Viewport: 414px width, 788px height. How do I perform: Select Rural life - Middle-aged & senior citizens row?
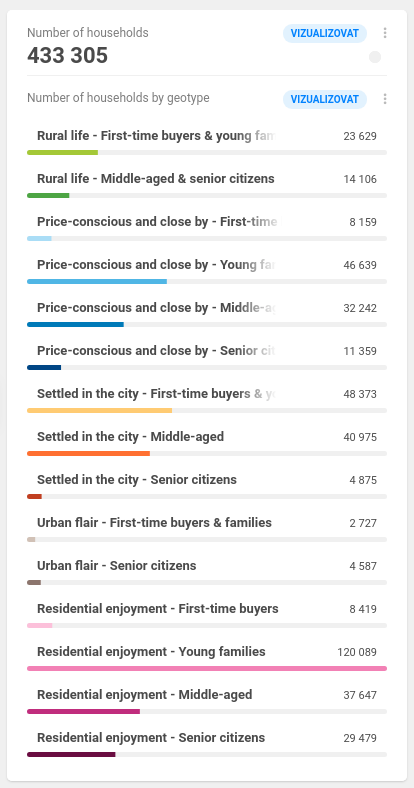(207, 184)
